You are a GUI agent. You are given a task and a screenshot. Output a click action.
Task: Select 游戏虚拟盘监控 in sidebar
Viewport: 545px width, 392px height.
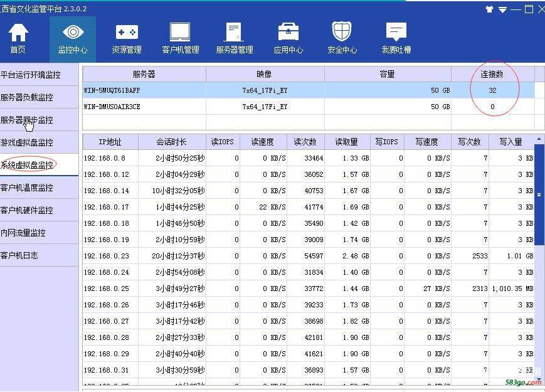click(x=39, y=142)
